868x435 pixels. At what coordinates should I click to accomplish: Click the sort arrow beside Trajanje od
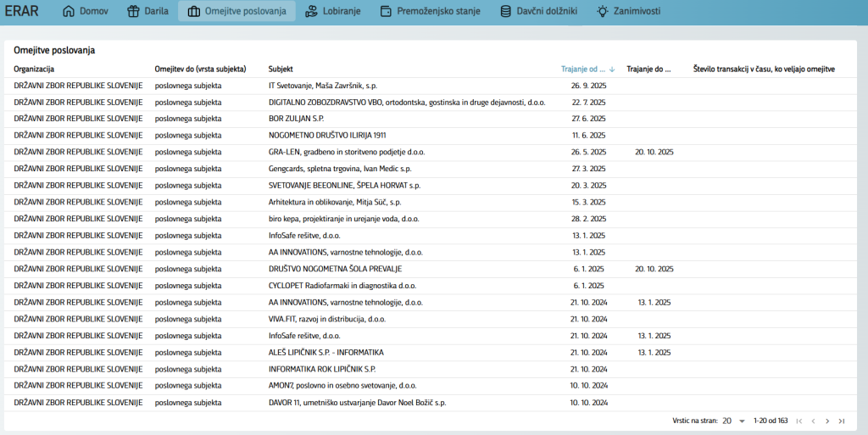[613, 69]
